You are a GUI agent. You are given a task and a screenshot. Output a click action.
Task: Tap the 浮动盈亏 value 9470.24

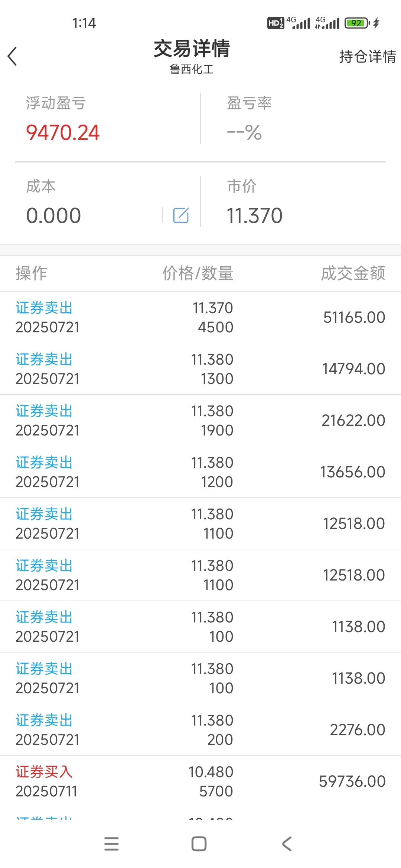point(63,132)
